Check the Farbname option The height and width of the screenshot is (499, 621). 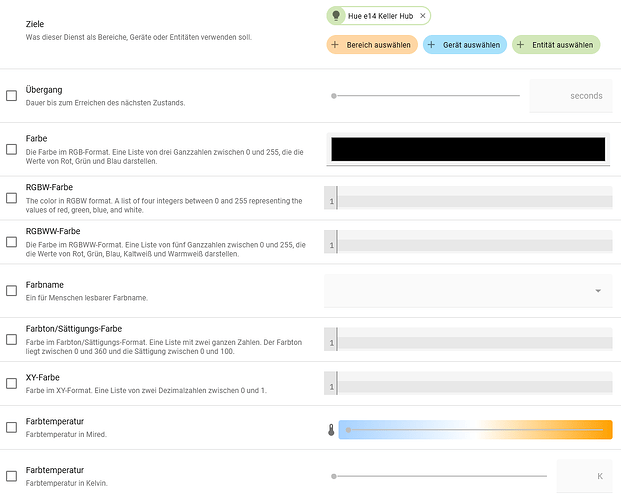(11, 291)
